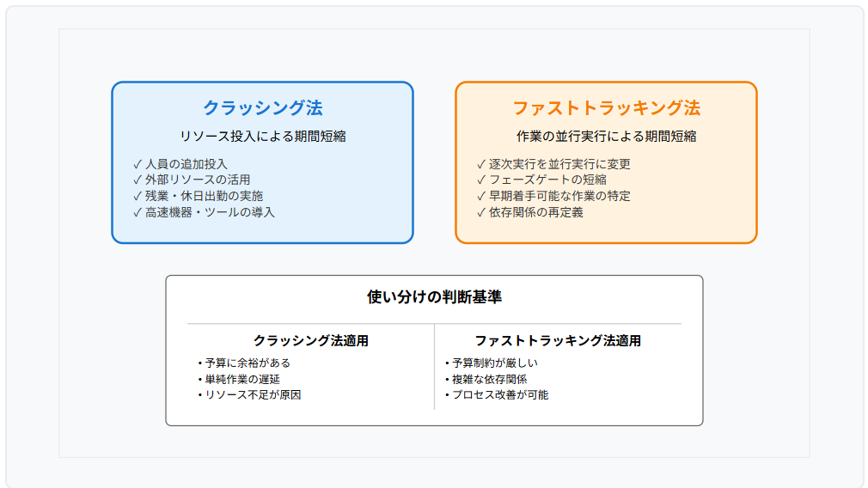Select the リソース投入による期間短縮 subtitle
Screen dimensions: 868x488
262,136
